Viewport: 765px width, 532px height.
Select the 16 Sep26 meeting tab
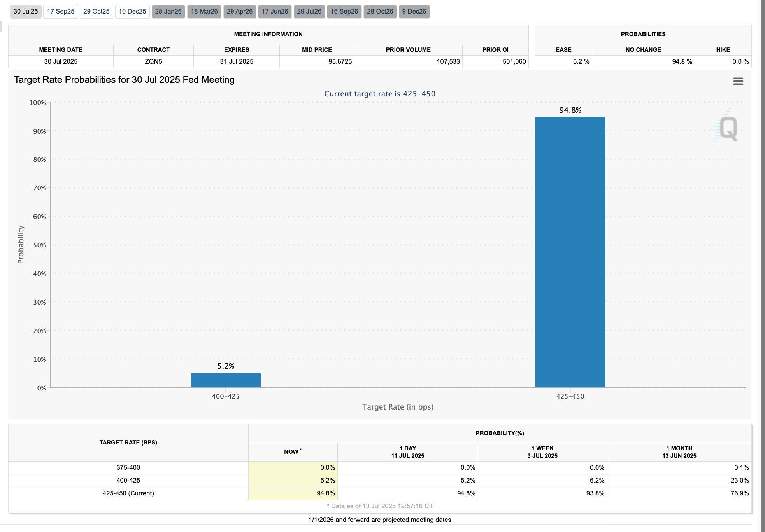[344, 12]
